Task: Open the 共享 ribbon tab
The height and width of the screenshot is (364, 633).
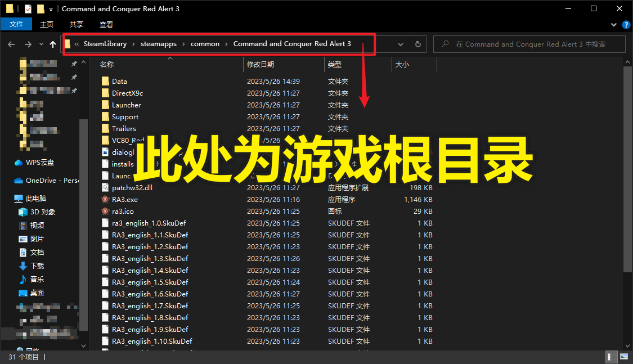Action: pyautogui.click(x=77, y=24)
